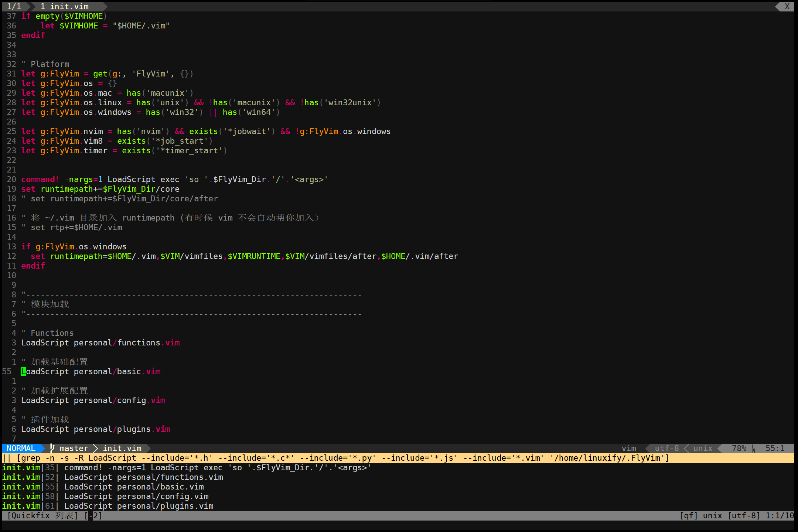This screenshot has height=532, width=798.
Task: Click the 1/1 tab counter
Action: pyautogui.click(x=14, y=6)
